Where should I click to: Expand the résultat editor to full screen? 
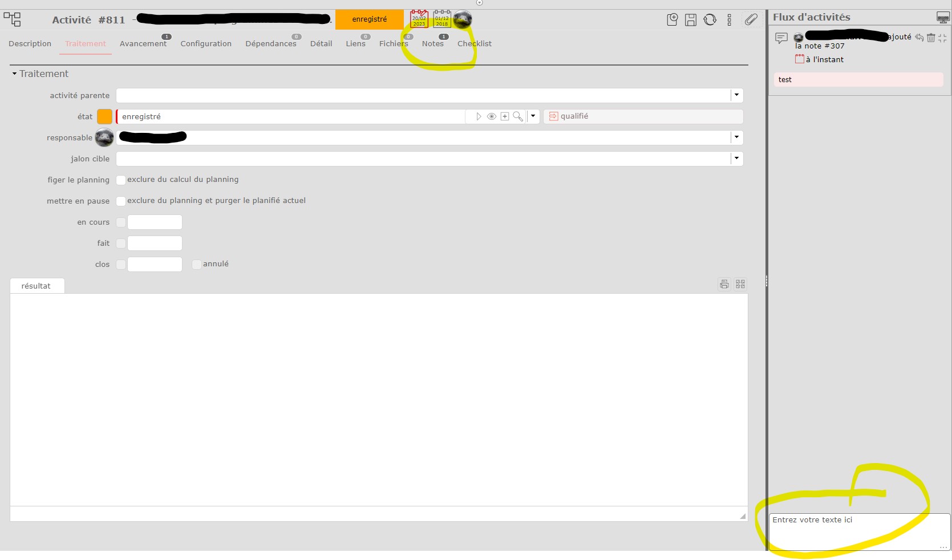click(x=740, y=284)
